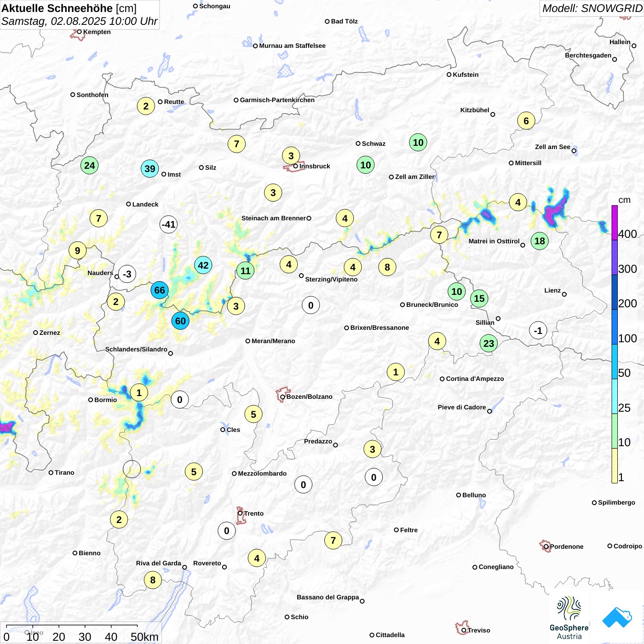
Task: Click the Belluno town label
Action: [x=474, y=495]
